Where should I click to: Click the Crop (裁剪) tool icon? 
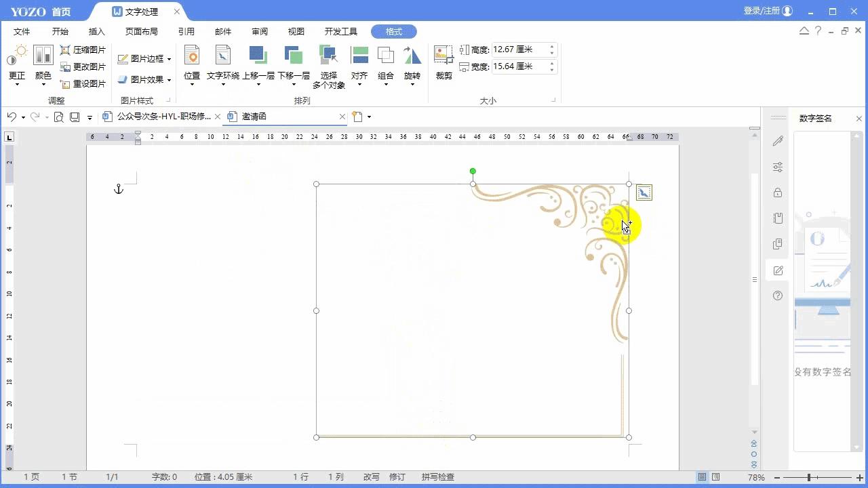pyautogui.click(x=443, y=56)
